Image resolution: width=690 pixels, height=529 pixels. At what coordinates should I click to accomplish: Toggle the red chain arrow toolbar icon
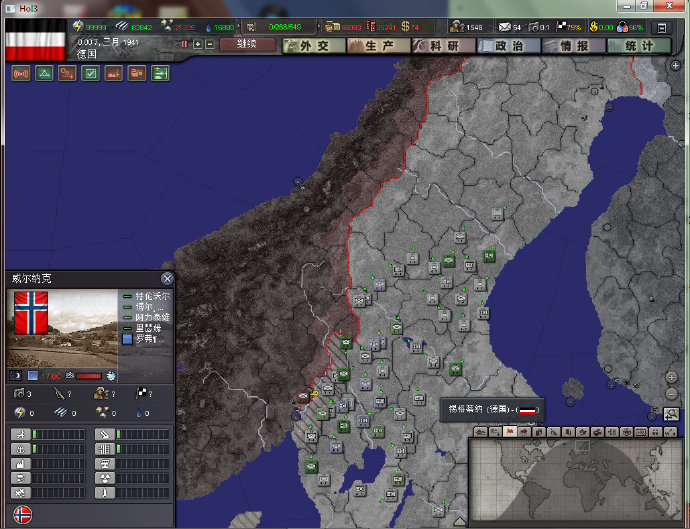[x=67, y=73]
